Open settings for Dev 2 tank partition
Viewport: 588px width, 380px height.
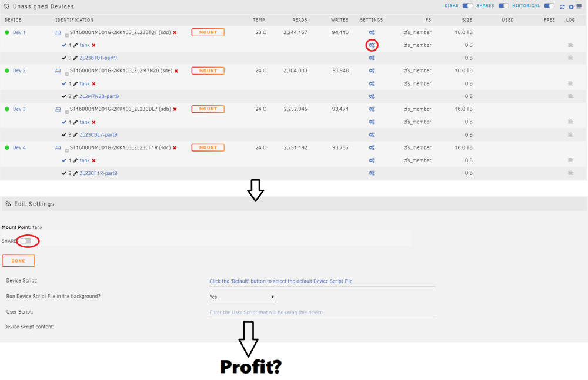coord(372,84)
